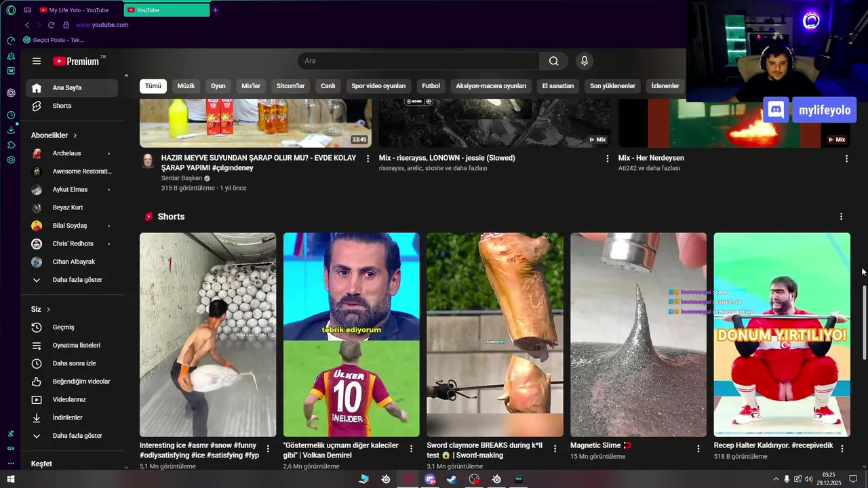Image resolution: width=868 pixels, height=488 pixels.
Task: Open three-dots sidebar setup at sidebar bottom
Action: (x=11, y=464)
